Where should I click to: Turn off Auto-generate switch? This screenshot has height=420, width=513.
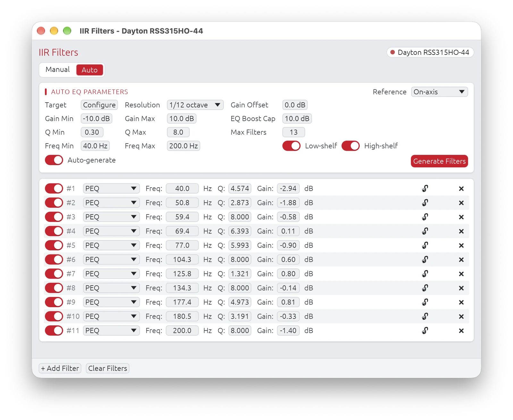54,160
